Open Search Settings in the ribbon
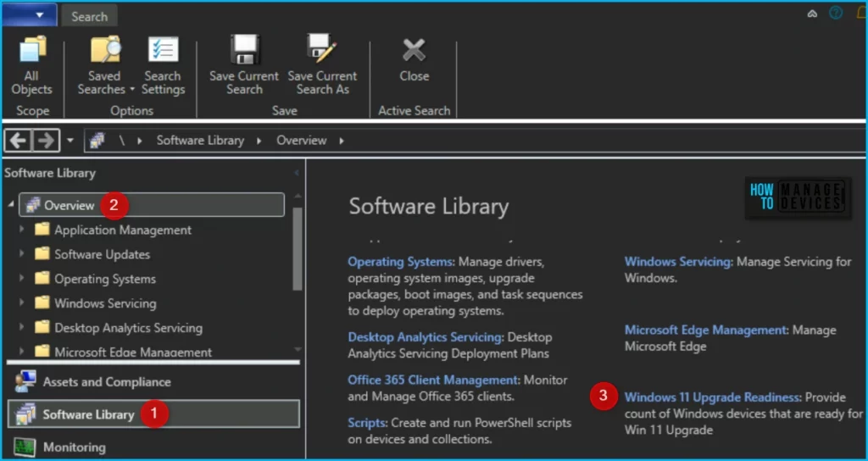 [163, 66]
